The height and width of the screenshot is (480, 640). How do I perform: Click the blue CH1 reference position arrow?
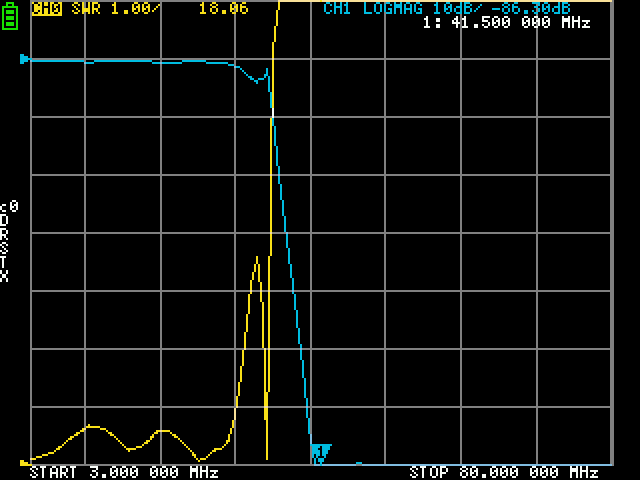[x=25, y=59]
